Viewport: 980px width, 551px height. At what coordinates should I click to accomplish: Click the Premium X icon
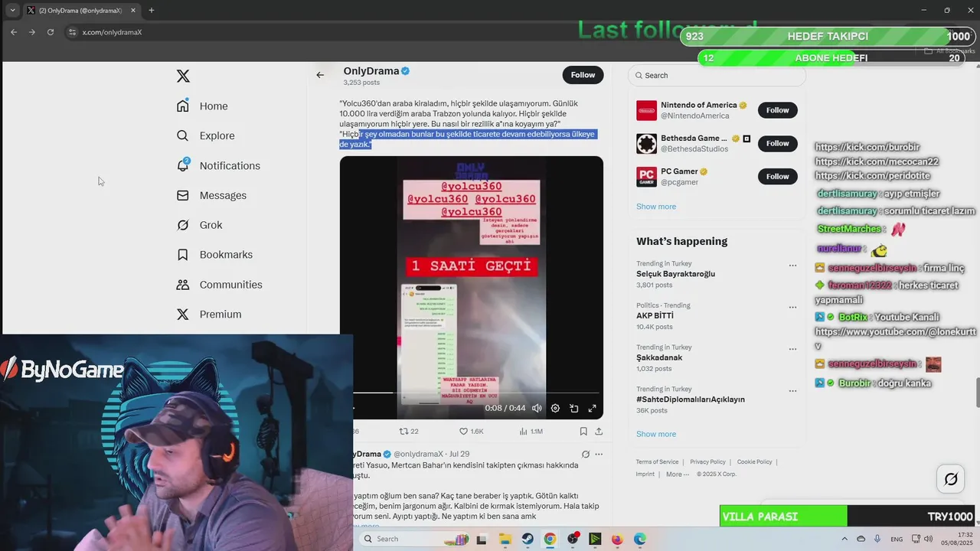(x=182, y=315)
